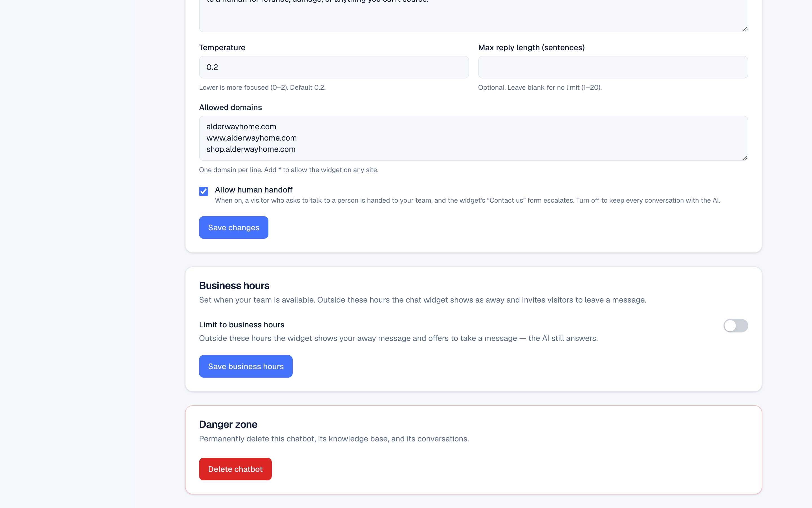Click the "Business hours" section heading

(234, 286)
